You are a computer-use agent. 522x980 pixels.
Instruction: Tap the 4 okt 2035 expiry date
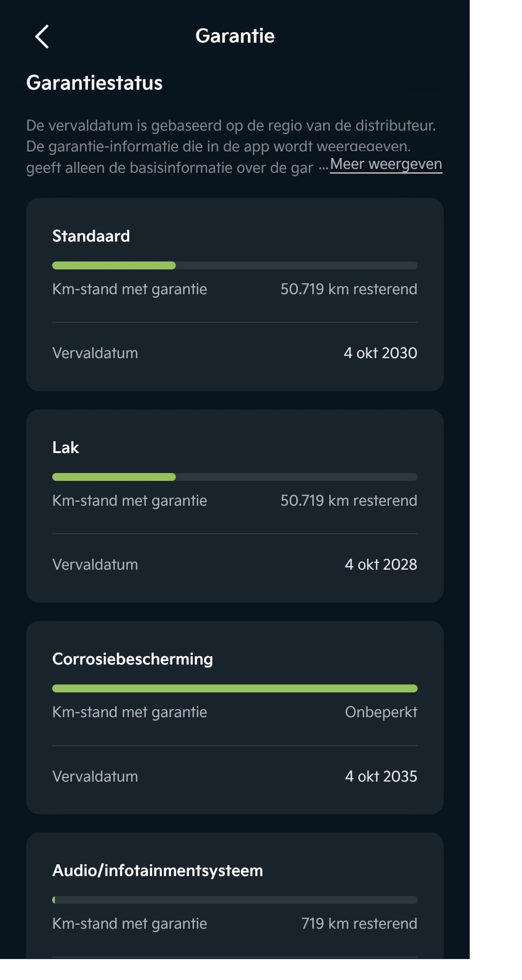pos(380,776)
